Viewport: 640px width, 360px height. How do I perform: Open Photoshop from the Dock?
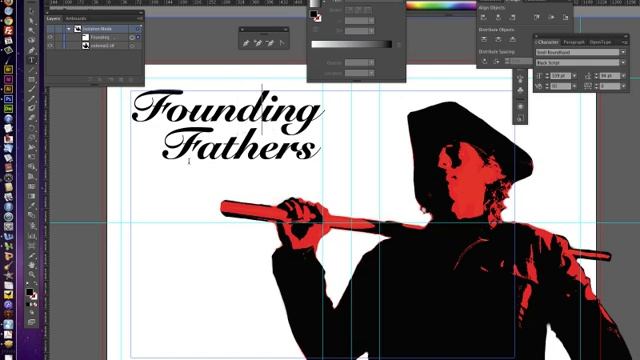[x=8, y=99]
